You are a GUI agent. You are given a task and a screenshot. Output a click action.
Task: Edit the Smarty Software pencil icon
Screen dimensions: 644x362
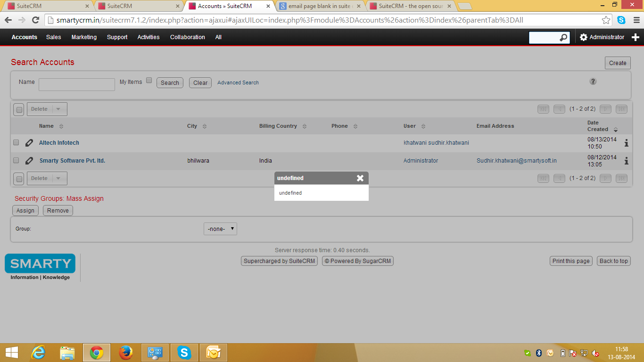(x=29, y=161)
